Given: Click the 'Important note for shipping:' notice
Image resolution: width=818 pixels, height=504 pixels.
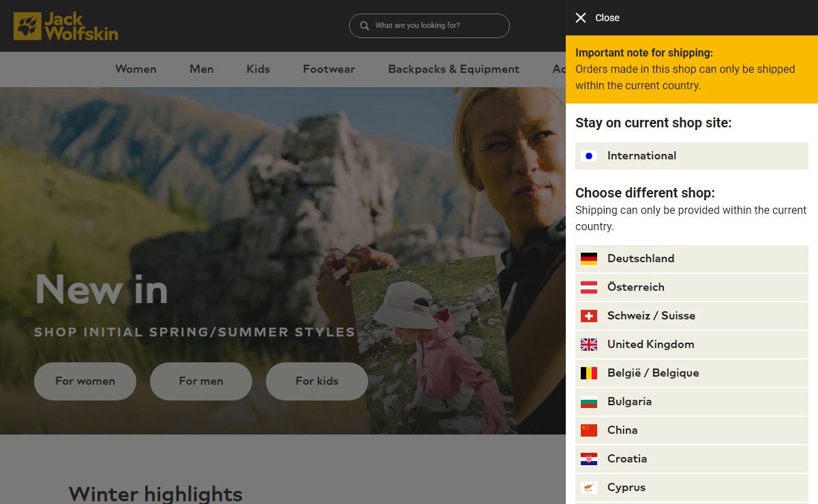Looking at the screenshot, I should pos(644,53).
